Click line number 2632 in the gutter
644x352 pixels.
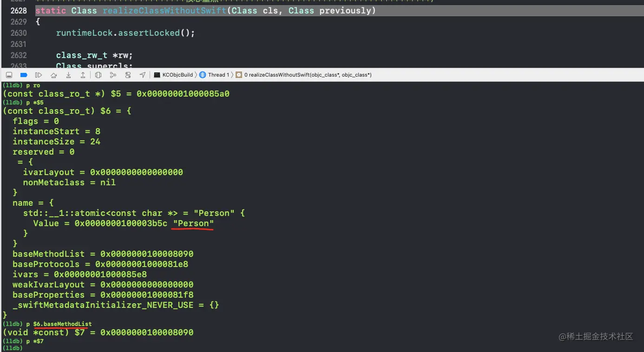pyautogui.click(x=18, y=55)
